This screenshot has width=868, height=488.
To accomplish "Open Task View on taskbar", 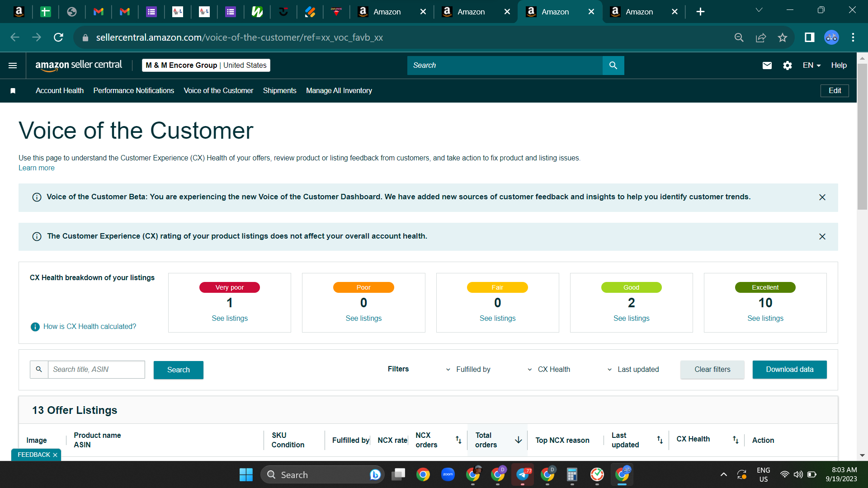I will click(x=398, y=474).
